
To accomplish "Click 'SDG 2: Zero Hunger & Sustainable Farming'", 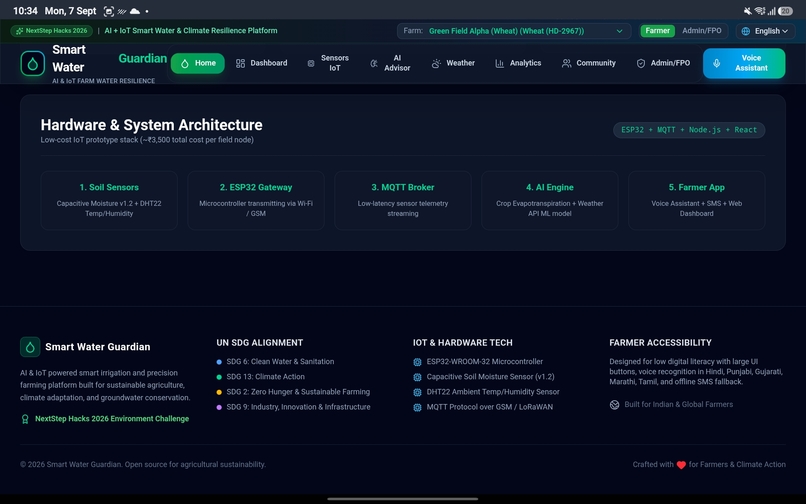I will (298, 392).
